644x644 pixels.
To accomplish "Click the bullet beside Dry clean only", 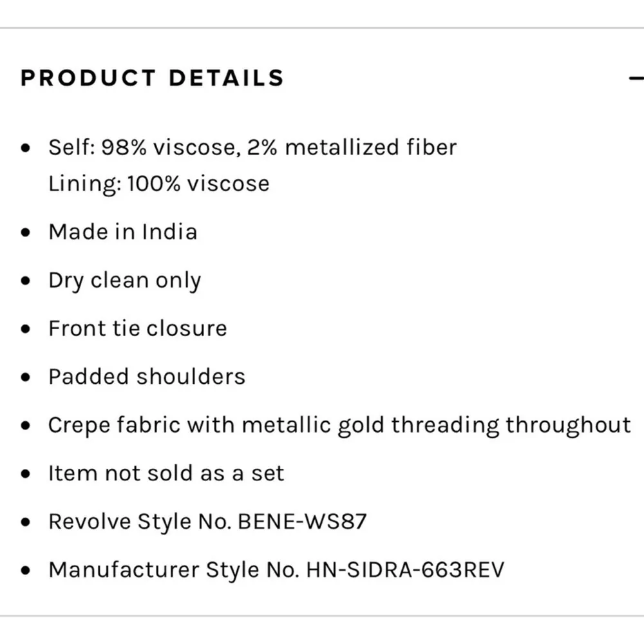I will tap(26, 281).
